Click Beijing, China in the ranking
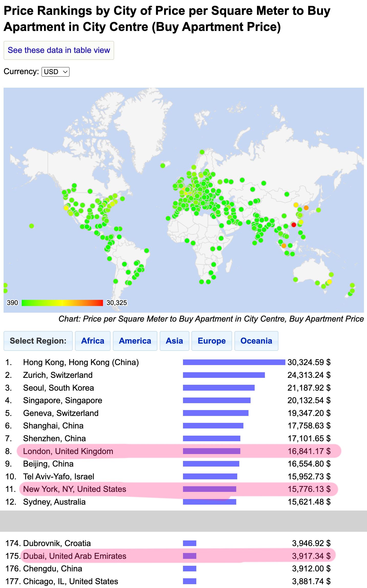Image resolution: width=367 pixels, height=588 pixels. (48, 464)
